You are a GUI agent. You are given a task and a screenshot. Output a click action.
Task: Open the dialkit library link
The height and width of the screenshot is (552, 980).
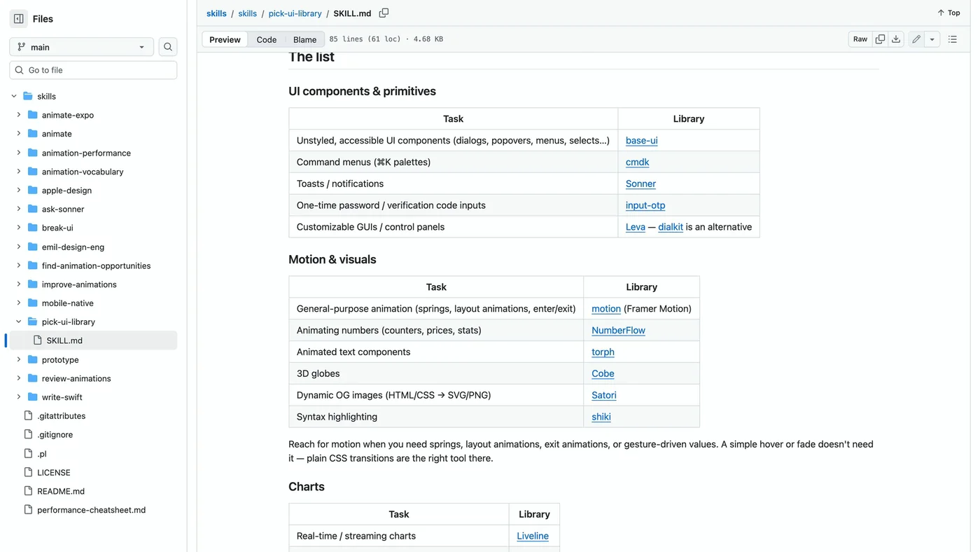click(671, 227)
